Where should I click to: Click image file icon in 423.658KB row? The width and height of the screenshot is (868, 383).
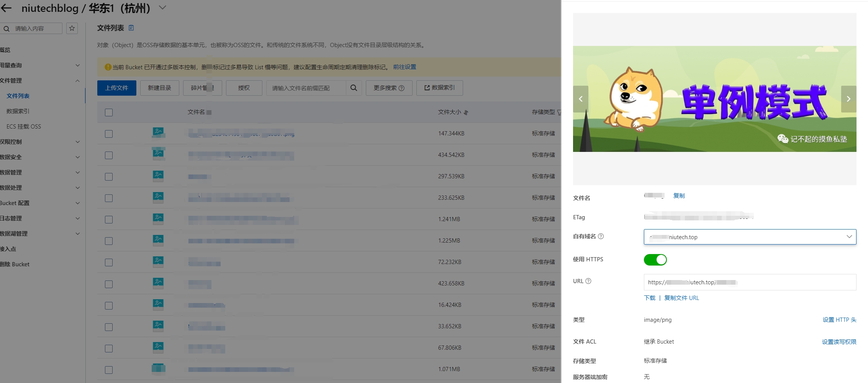[x=158, y=282]
